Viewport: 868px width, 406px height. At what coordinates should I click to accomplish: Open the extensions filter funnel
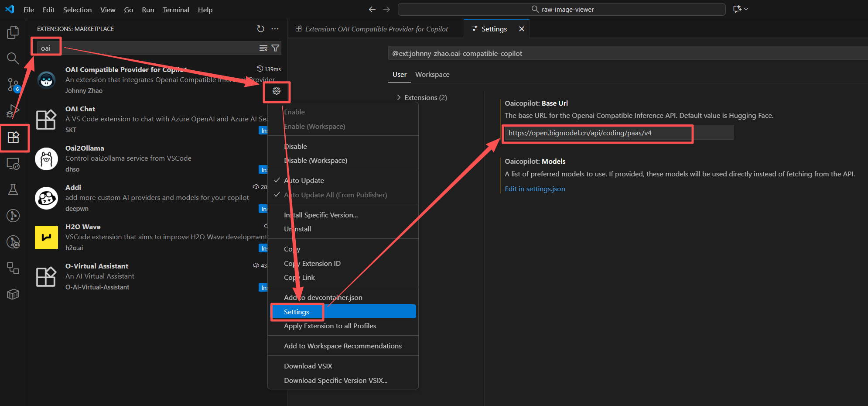coord(275,48)
